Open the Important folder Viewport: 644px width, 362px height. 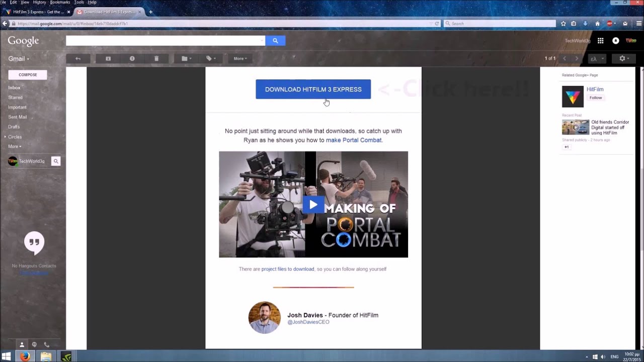(x=17, y=107)
